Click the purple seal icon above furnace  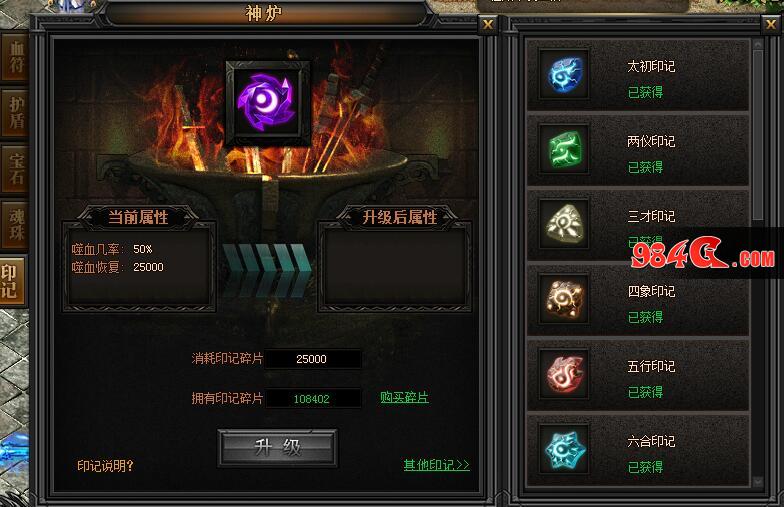(x=268, y=103)
